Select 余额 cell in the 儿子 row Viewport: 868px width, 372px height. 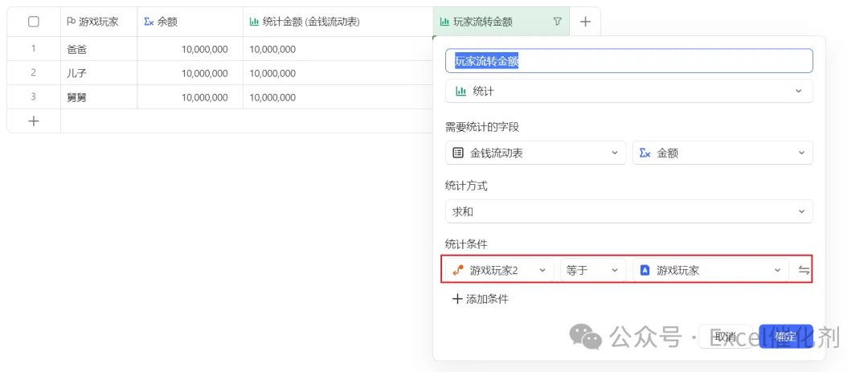(190, 72)
